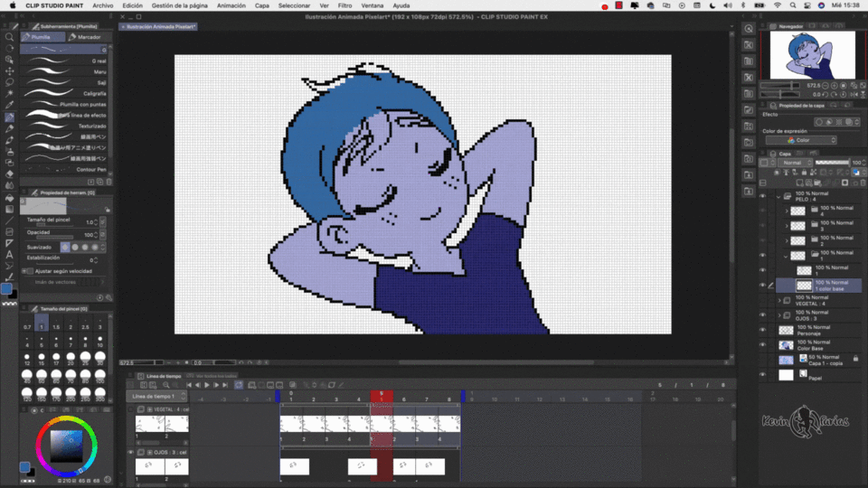The image size is (868, 488).
Task: Open Línea de tiempo 1 dropdown
Action: (156, 396)
